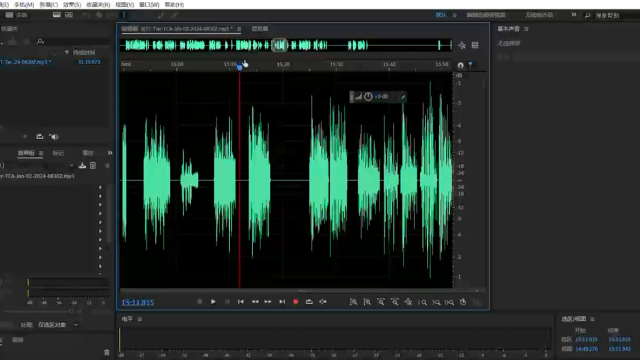This screenshot has height=360, width=640.
Task: Switch to the 混音器 mixer tab
Action: [260, 29]
